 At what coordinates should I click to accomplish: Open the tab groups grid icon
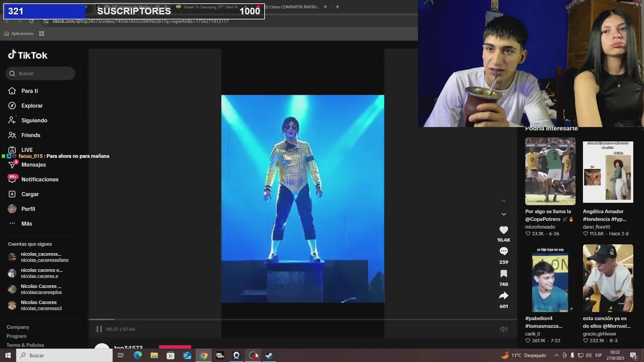click(x=42, y=34)
